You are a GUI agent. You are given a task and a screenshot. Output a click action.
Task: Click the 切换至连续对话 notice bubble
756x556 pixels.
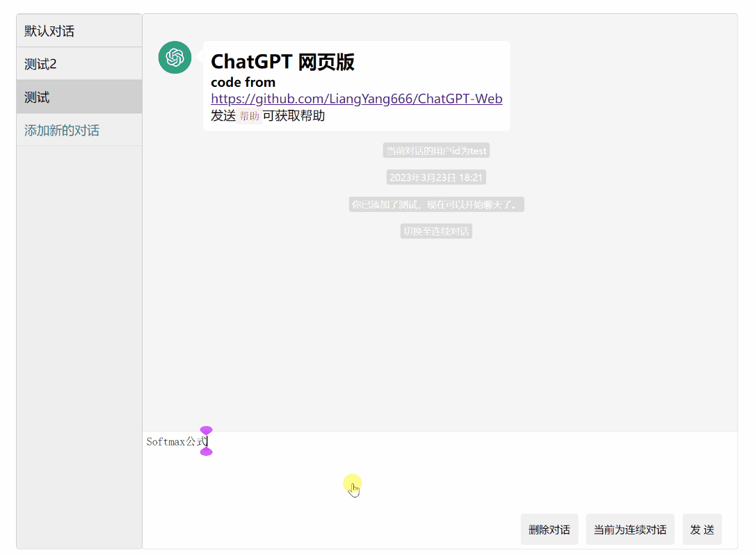pos(436,231)
